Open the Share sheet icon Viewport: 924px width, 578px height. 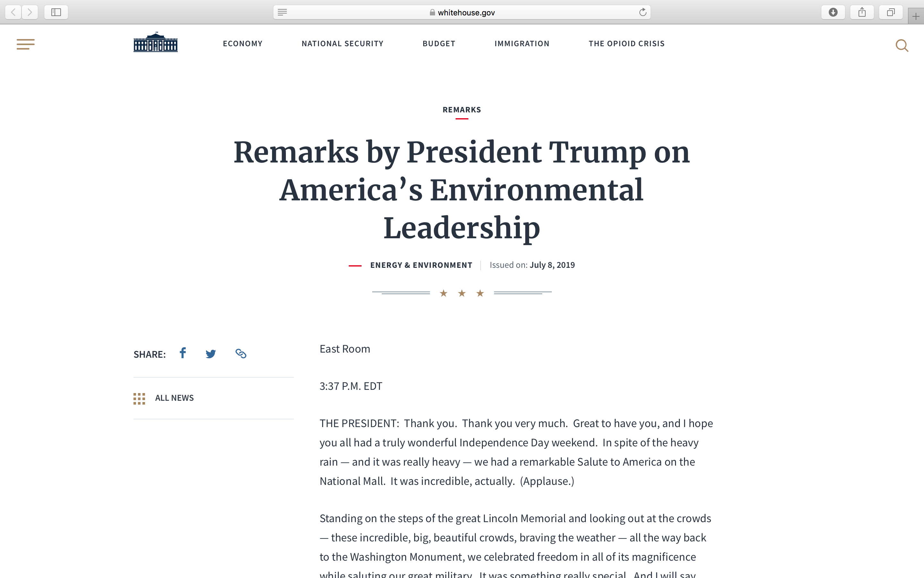coord(862,12)
